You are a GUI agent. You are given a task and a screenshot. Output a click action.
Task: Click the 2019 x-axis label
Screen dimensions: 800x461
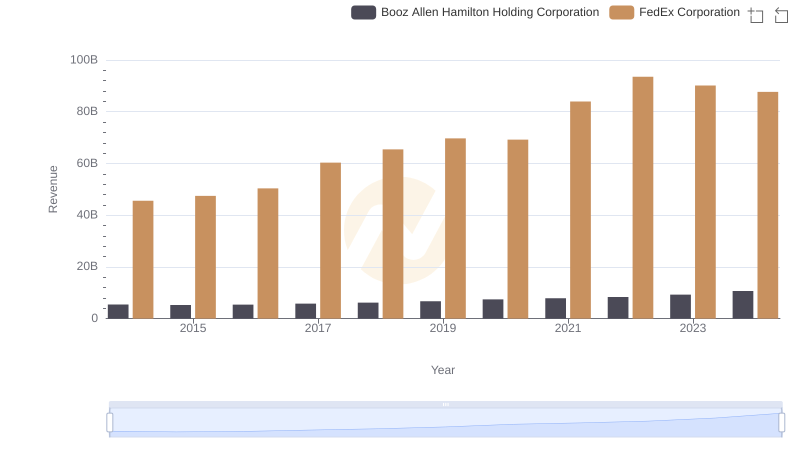point(443,328)
